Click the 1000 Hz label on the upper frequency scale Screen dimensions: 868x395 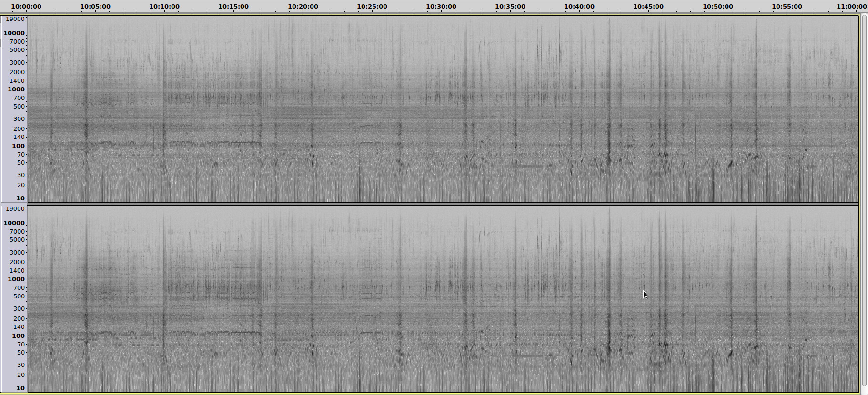[x=16, y=89]
